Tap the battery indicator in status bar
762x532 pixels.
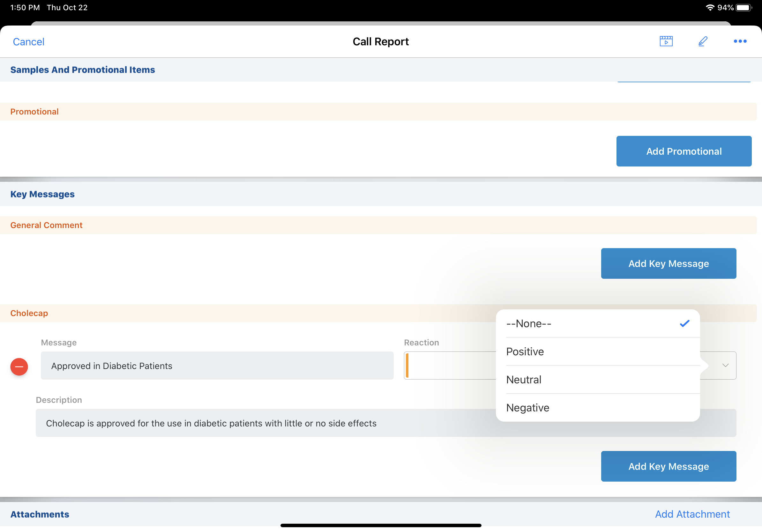pos(744,8)
